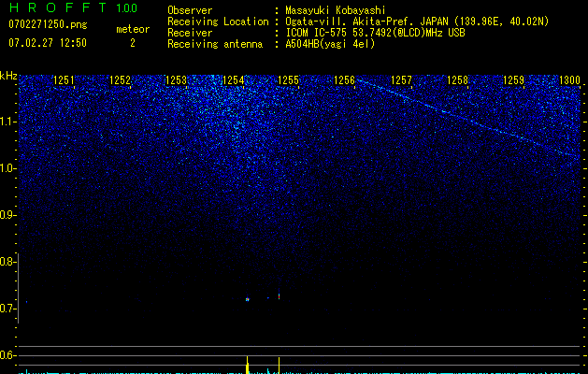Click the 1257 time axis marker
Viewport: 588px width, 374px height.
pos(401,80)
